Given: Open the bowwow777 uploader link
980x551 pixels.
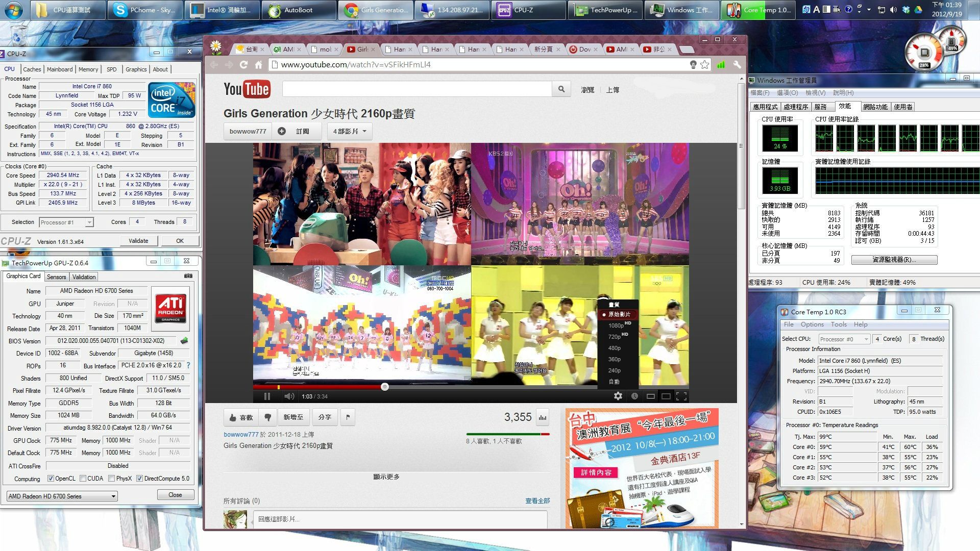Looking at the screenshot, I should [x=241, y=435].
